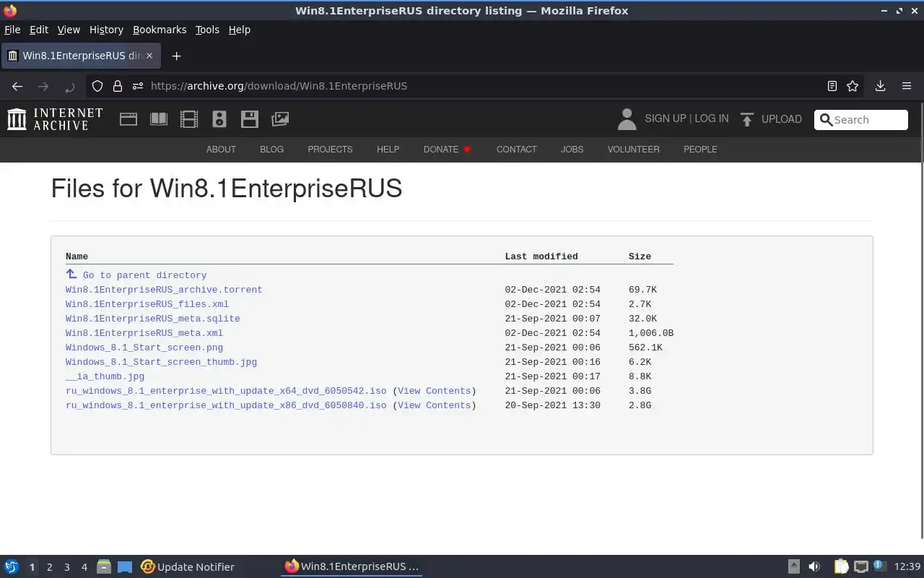Open the Edit menu
This screenshot has height=578, width=924.
point(39,30)
